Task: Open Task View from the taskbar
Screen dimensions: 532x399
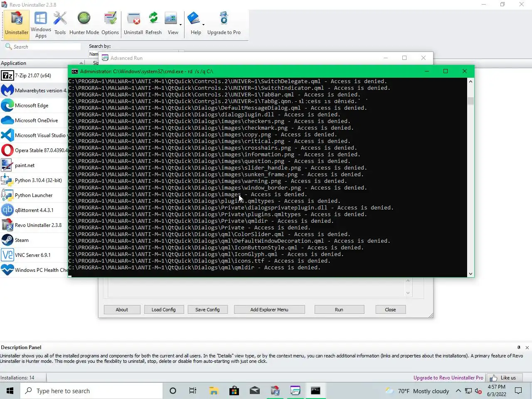Action: (x=192, y=391)
